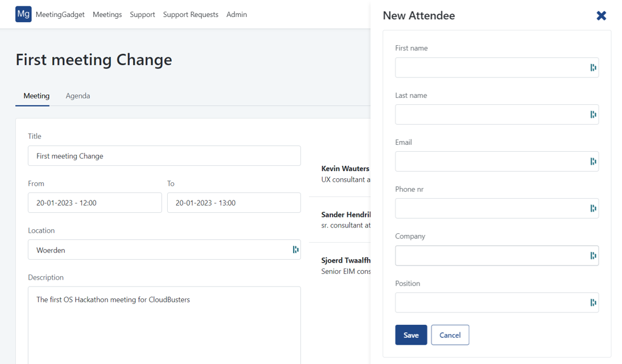Click autofill icon in Email field
Screen dimensions: 622x364
[593, 162]
